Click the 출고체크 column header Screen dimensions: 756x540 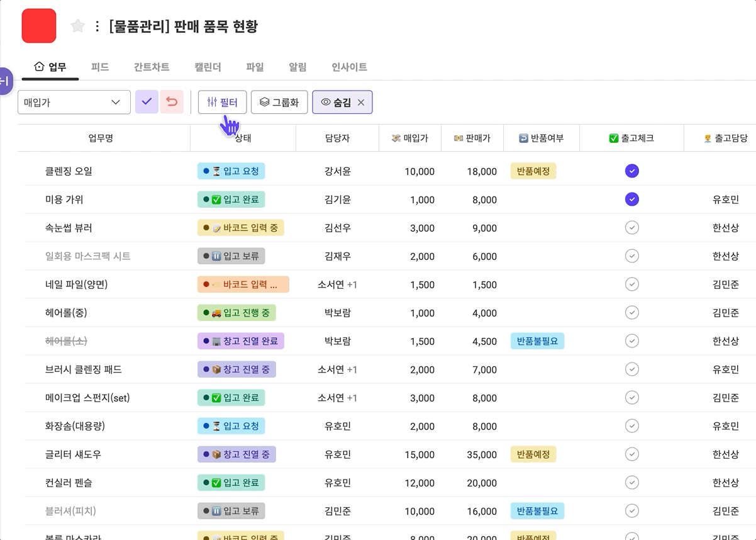(x=631, y=138)
